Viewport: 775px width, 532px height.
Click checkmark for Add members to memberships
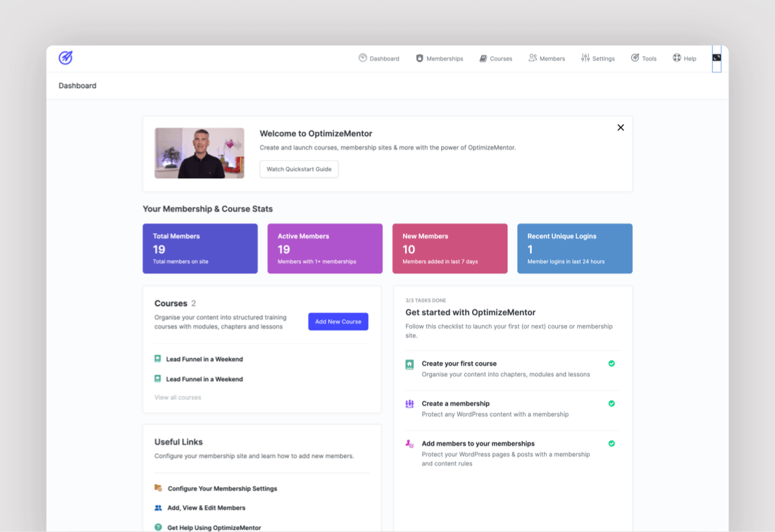[x=612, y=443]
